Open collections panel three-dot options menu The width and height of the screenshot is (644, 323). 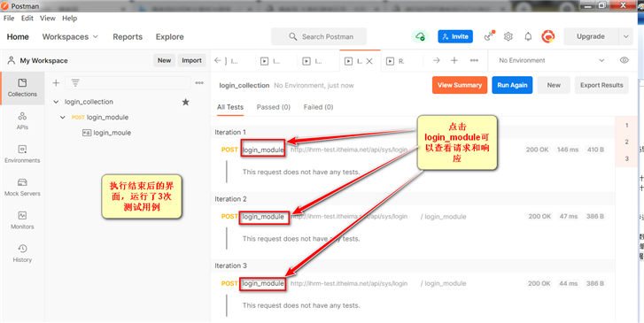tap(199, 83)
